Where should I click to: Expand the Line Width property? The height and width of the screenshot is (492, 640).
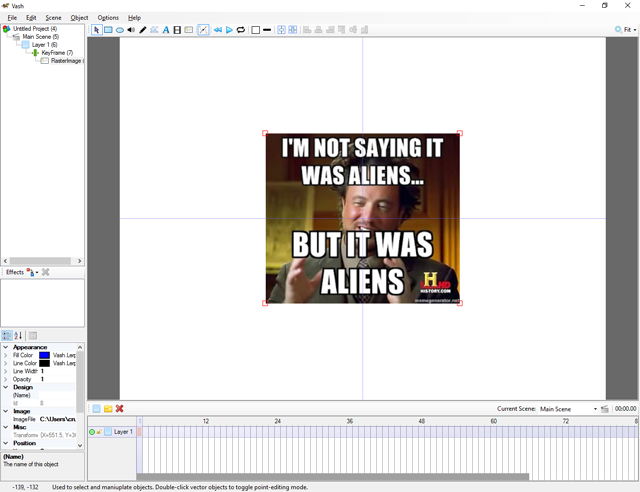click(x=6, y=371)
